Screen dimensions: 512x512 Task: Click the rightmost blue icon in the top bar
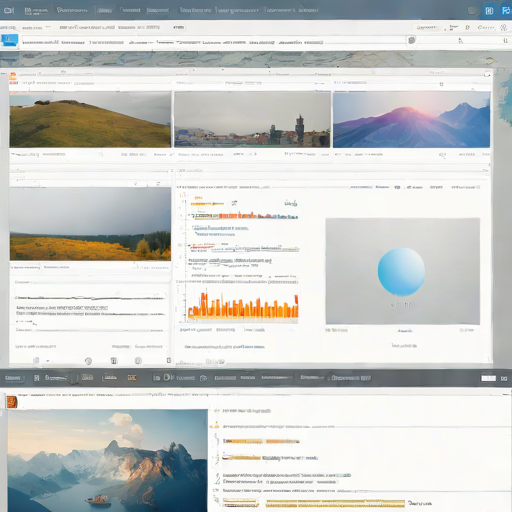(506, 11)
